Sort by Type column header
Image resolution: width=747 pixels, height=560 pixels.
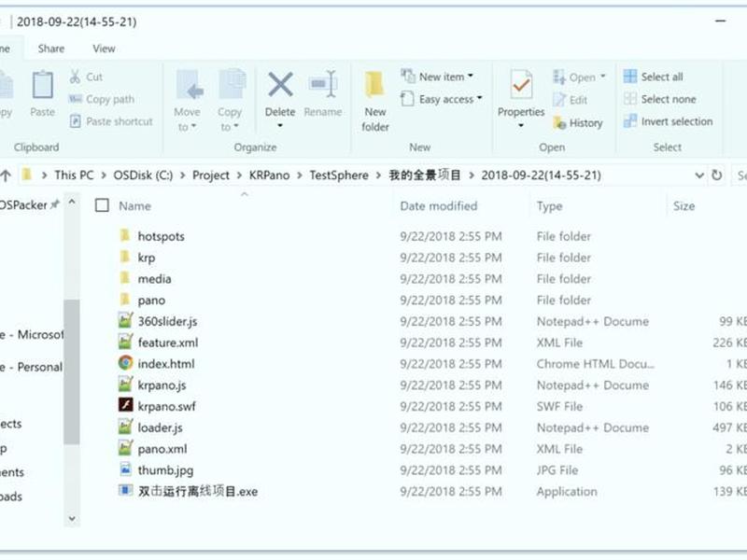549,205
